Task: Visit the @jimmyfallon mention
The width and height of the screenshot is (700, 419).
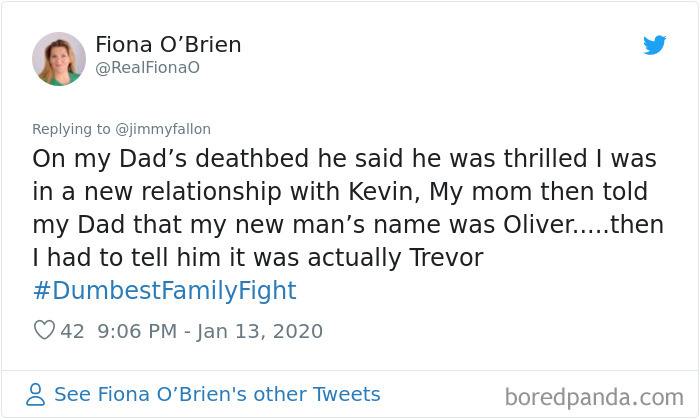Action: (161, 129)
